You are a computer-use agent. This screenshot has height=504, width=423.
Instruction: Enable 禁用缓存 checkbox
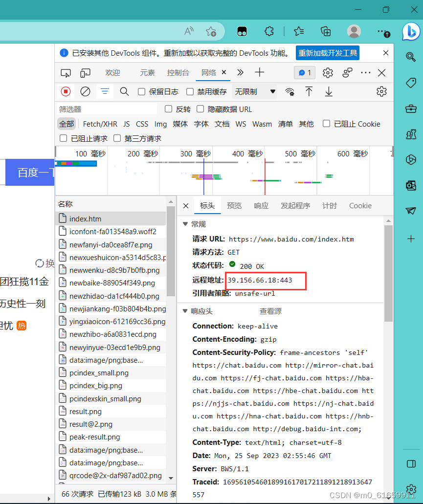pyautogui.click(x=190, y=91)
